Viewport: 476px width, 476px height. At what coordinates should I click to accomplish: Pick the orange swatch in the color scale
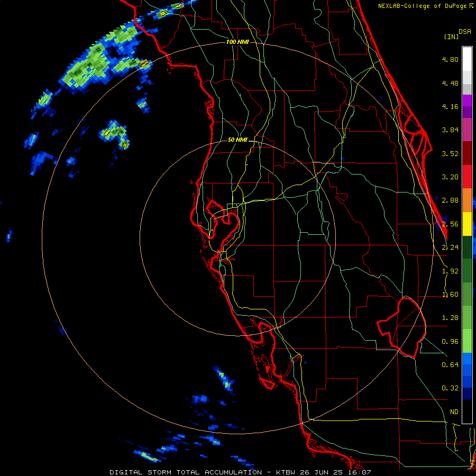[467, 200]
